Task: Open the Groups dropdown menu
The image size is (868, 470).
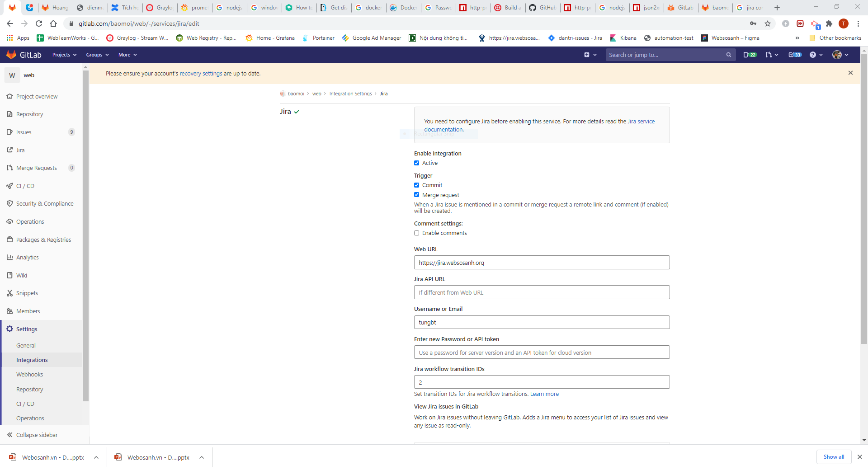Action: (x=97, y=55)
